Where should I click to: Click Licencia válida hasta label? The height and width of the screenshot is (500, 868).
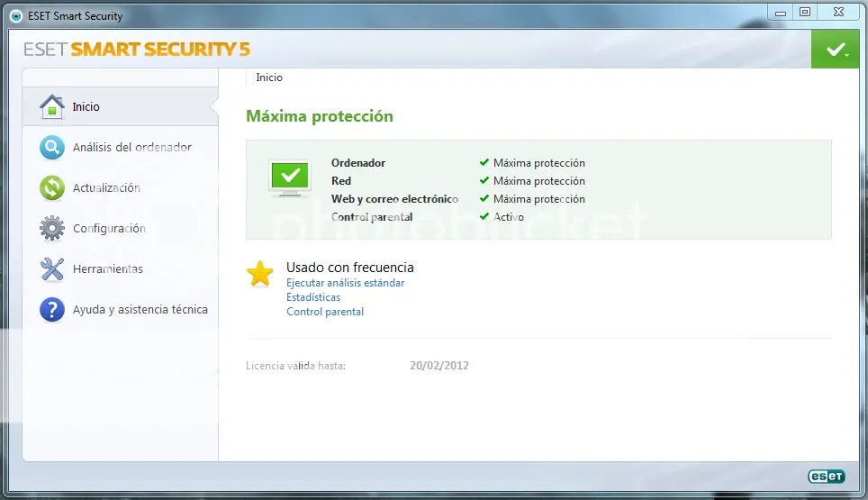pyautogui.click(x=295, y=366)
